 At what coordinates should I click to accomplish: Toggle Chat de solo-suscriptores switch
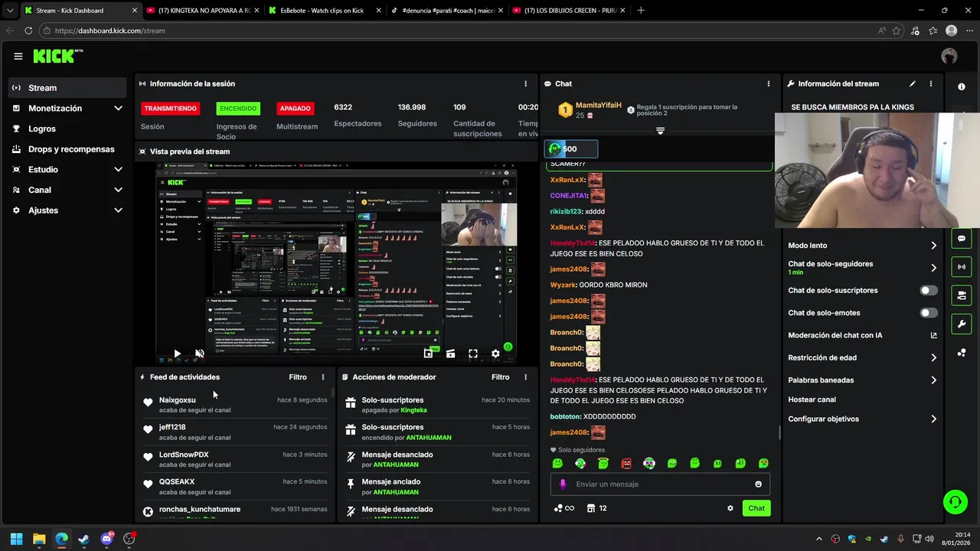929,290
